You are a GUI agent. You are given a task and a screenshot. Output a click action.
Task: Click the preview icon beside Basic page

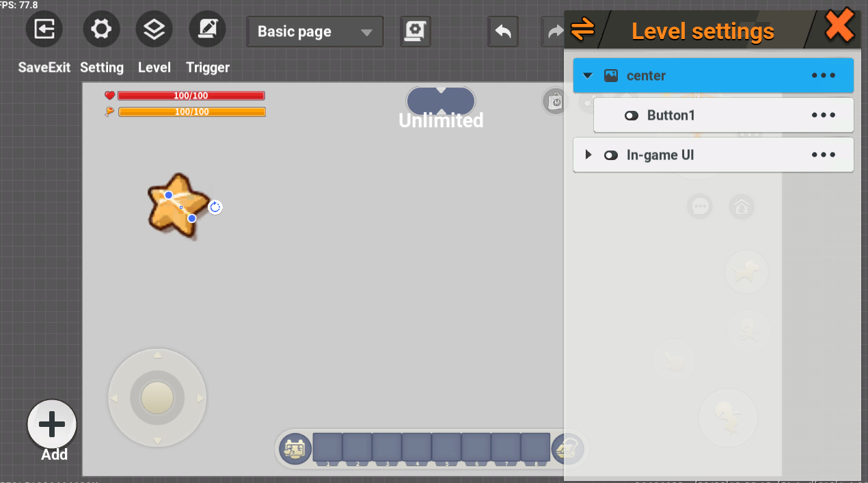(x=415, y=31)
